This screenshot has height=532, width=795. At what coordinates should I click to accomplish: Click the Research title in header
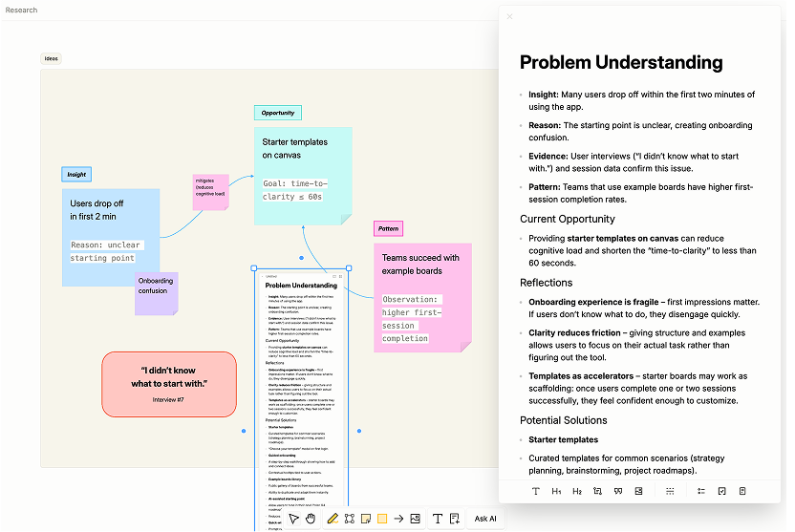tap(21, 10)
